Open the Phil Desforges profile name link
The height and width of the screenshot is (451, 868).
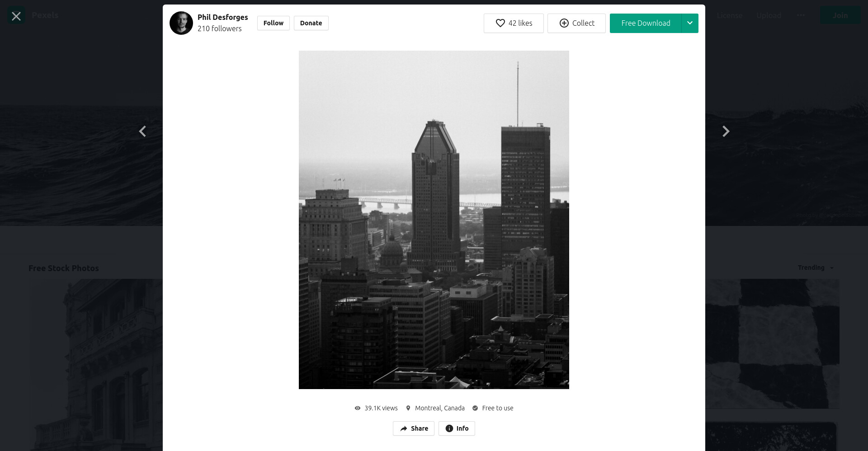(222, 17)
